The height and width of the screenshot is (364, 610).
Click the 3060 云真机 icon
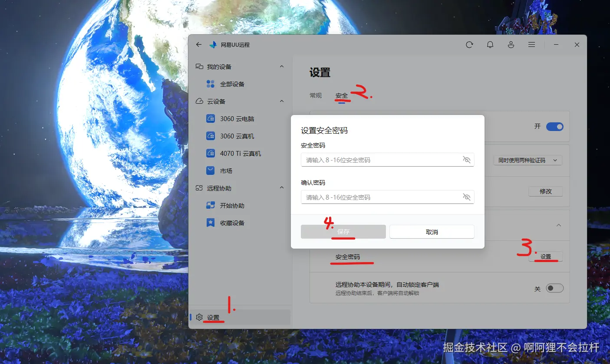pos(211,136)
